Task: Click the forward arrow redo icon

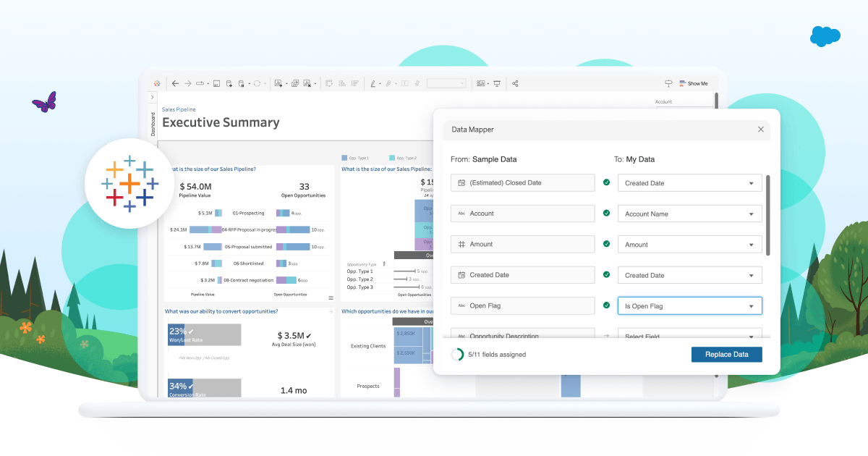Action: [x=187, y=84]
